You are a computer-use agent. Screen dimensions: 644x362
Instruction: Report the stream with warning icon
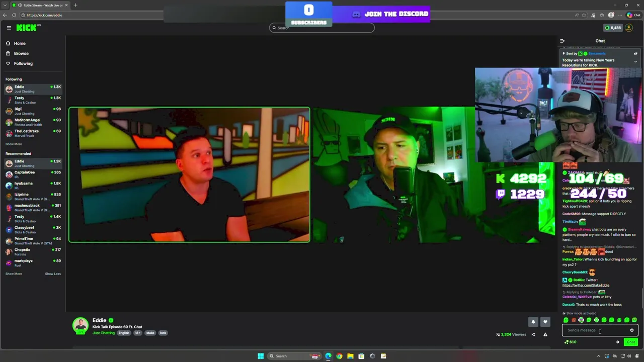(x=545, y=334)
